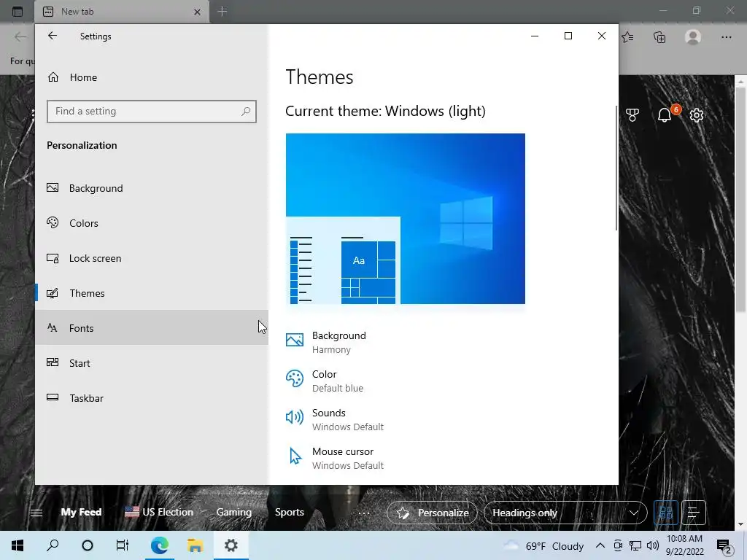Close the New tab in Edge
Viewport: 747px width, 560px height.
(197, 12)
